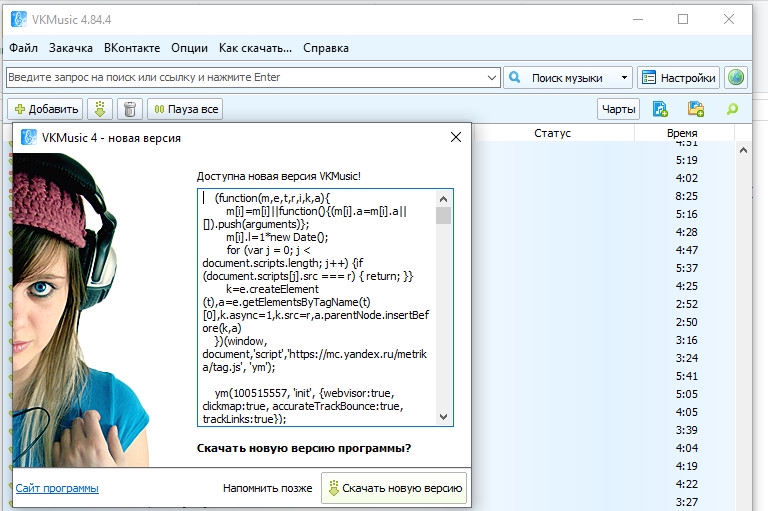Click the search query input field
This screenshot has width=768, height=511.
pyautogui.click(x=246, y=77)
